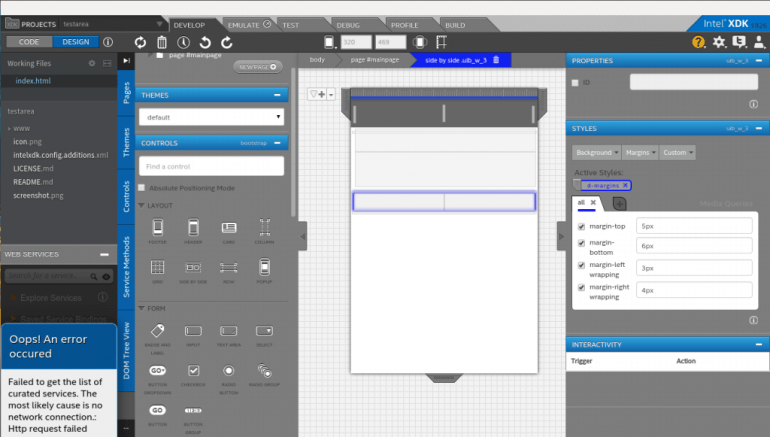770x437 pixels.
Task: Select the Grid layout control
Action: 158,271
